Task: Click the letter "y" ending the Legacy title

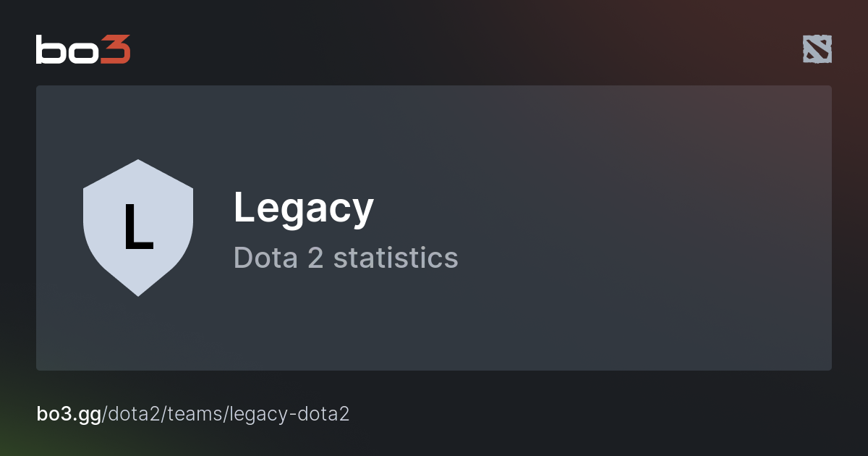Action: [364, 211]
